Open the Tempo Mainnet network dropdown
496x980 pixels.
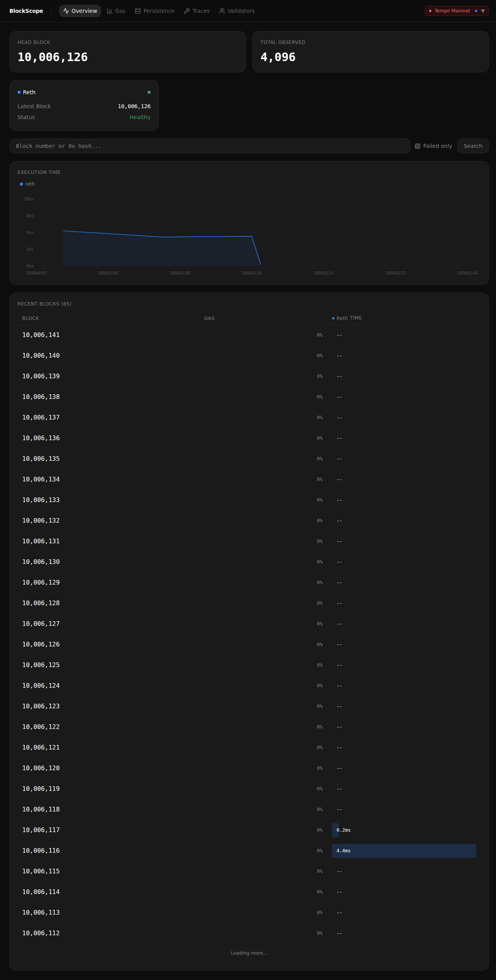pos(457,11)
